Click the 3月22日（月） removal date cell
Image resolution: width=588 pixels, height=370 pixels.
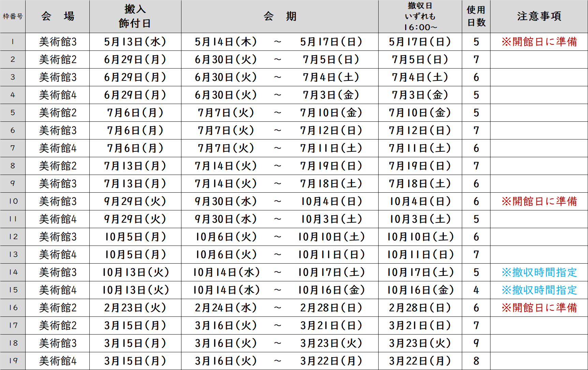tap(420, 361)
